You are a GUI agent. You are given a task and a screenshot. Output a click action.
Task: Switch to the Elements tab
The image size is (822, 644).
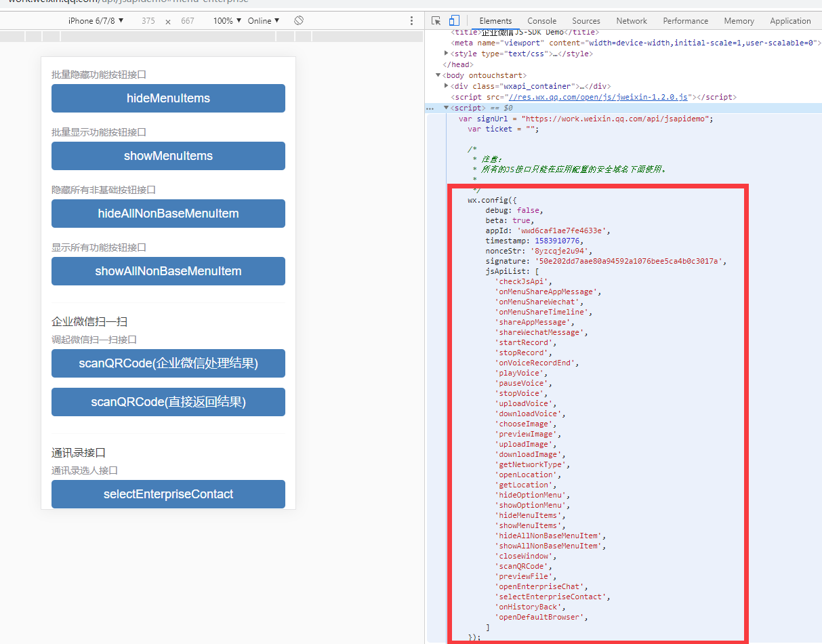[495, 21]
